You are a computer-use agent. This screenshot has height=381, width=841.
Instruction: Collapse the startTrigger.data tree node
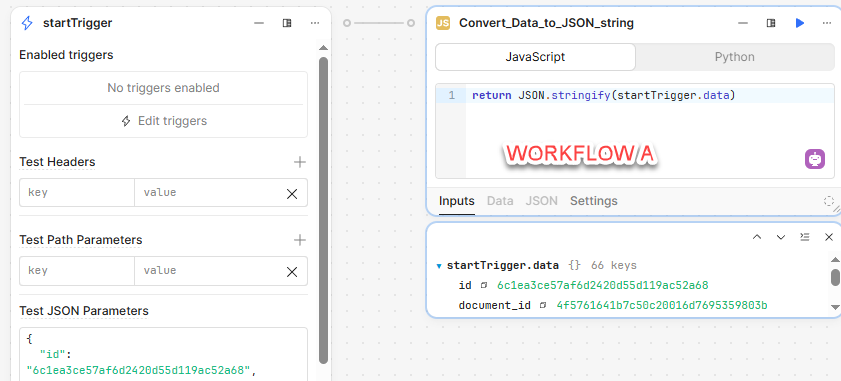click(439, 266)
